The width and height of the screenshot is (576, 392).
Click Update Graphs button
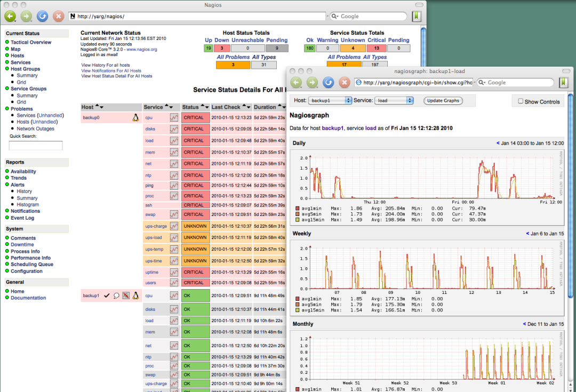pos(443,101)
